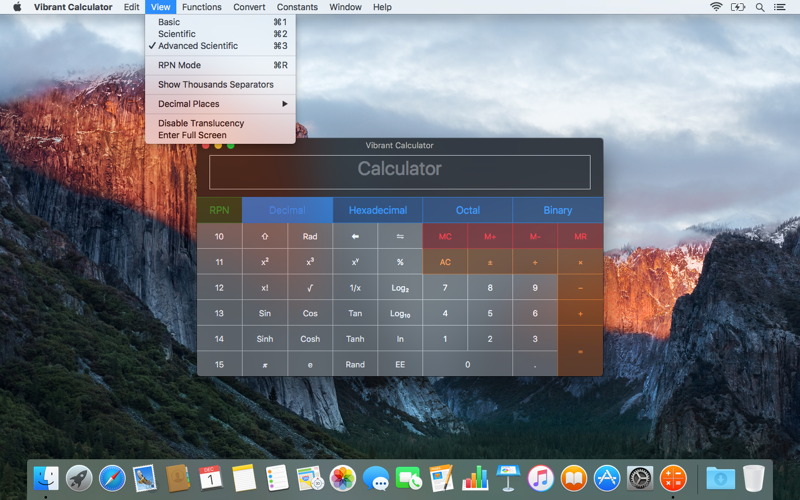Viewport: 800px width, 500px height.
Task: Toggle the Rad angle mode key
Action: click(310, 236)
